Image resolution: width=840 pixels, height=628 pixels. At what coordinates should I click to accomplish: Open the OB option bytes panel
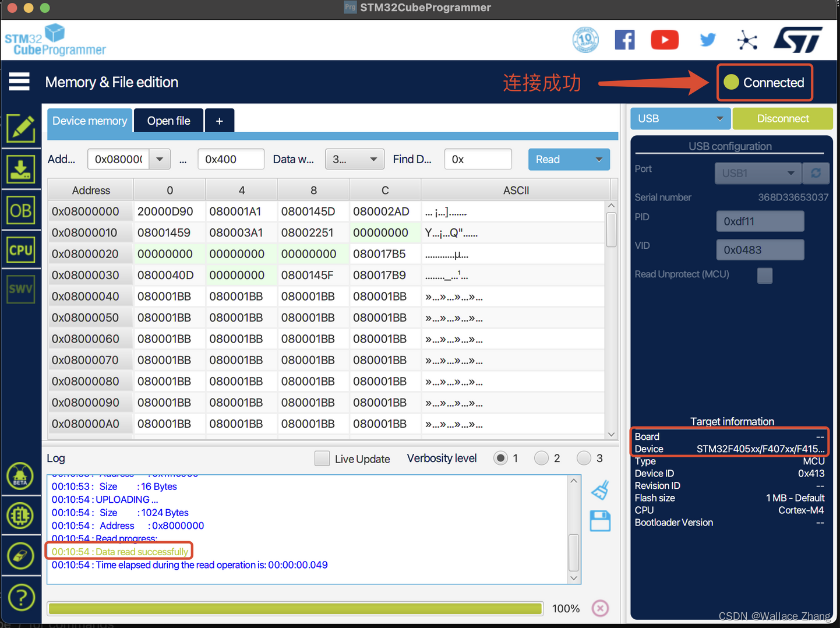click(21, 210)
